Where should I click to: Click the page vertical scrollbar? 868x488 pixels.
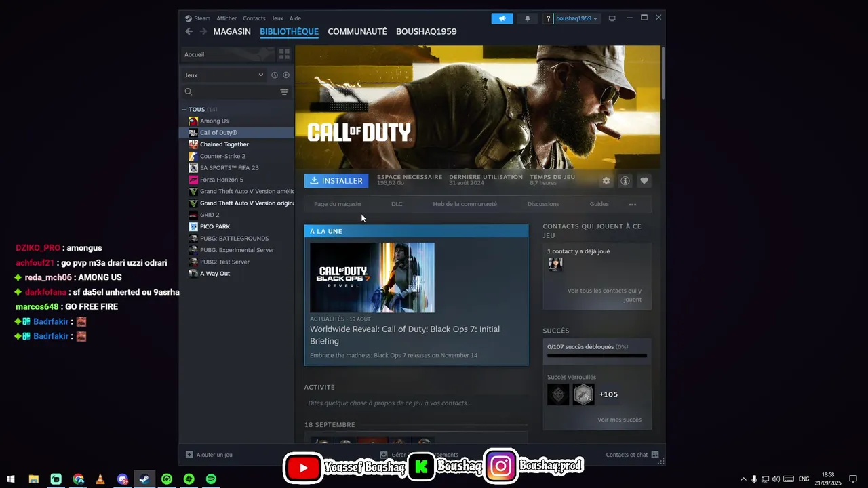(x=663, y=73)
